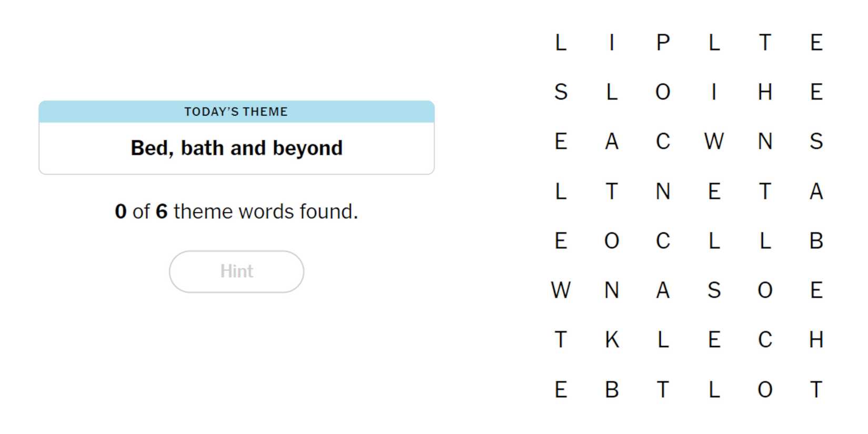Click the '0 of 6 theme words found' text

click(x=236, y=211)
